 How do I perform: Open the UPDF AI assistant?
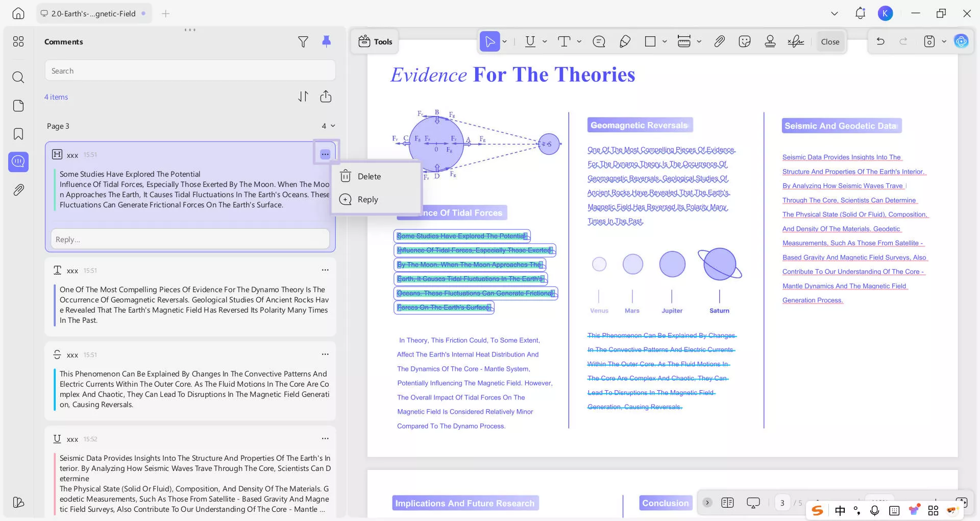961,41
